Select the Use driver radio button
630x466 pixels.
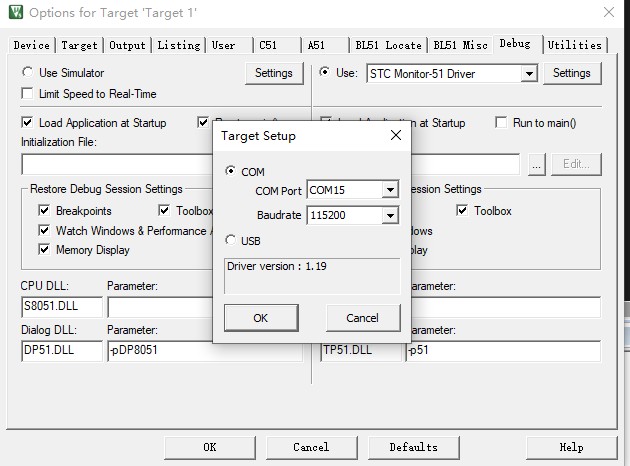(x=324, y=72)
